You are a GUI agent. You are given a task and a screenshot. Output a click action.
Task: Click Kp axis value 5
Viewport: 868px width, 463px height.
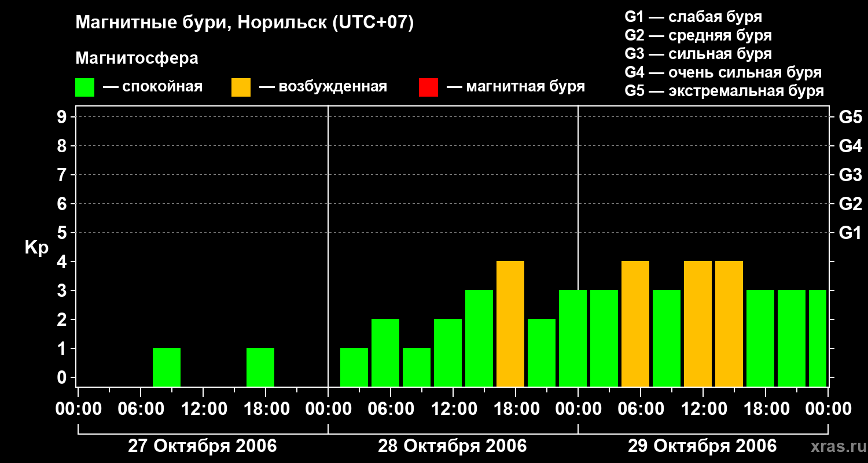[x=63, y=233]
